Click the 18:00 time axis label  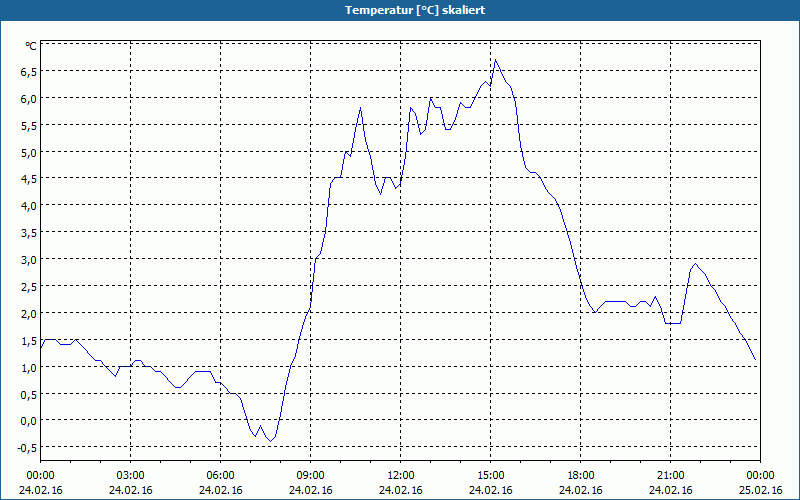click(581, 476)
